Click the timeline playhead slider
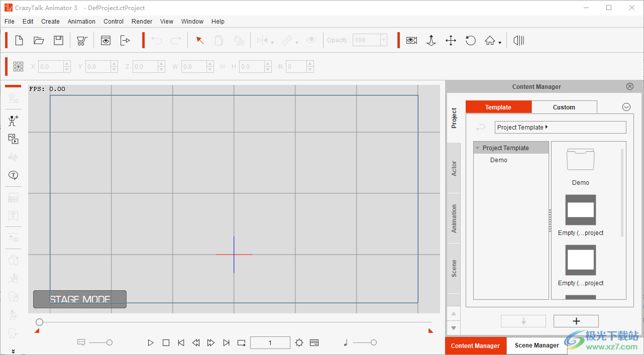 (x=40, y=322)
